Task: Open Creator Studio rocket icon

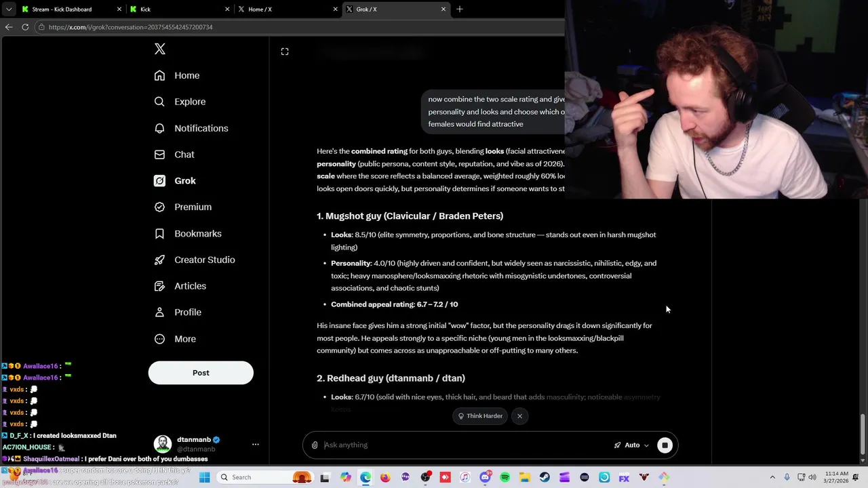Action: click(159, 260)
